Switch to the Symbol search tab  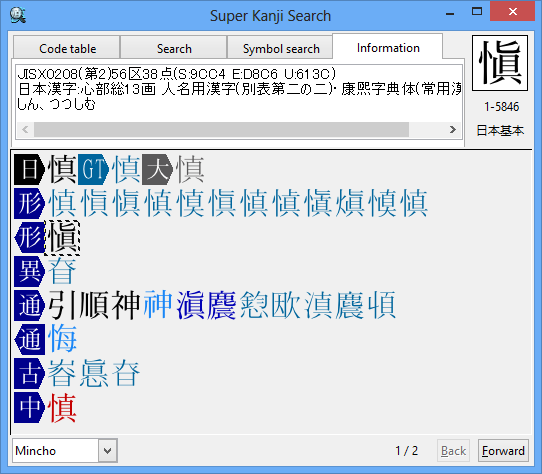pos(281,48)
